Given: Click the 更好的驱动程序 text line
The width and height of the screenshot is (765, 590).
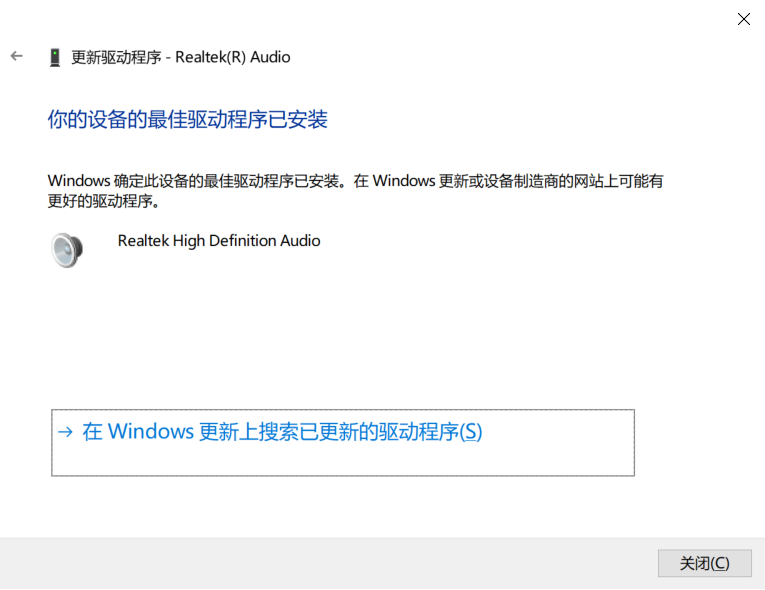Looking at the screenshot, I should coord(104,201).
